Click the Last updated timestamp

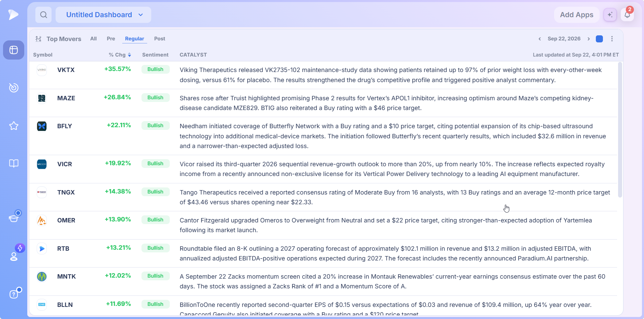tap(576, 55)
